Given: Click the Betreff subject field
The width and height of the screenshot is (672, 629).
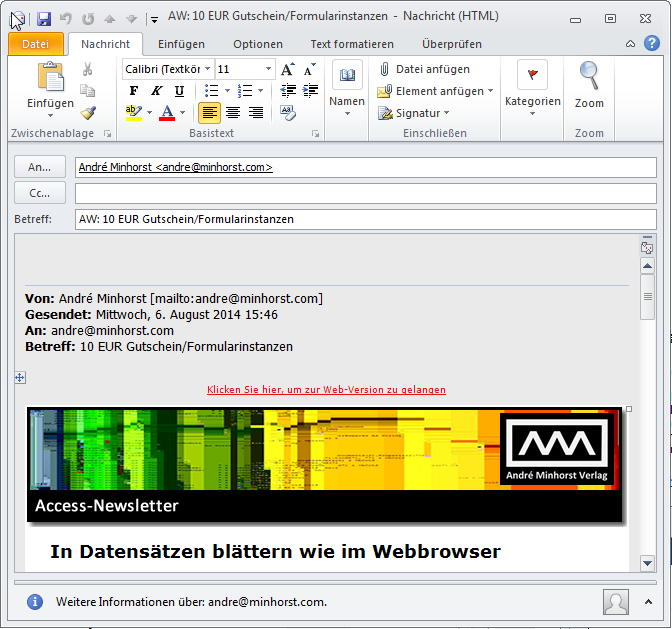Looking at the screenshot, I should point(366,219).
